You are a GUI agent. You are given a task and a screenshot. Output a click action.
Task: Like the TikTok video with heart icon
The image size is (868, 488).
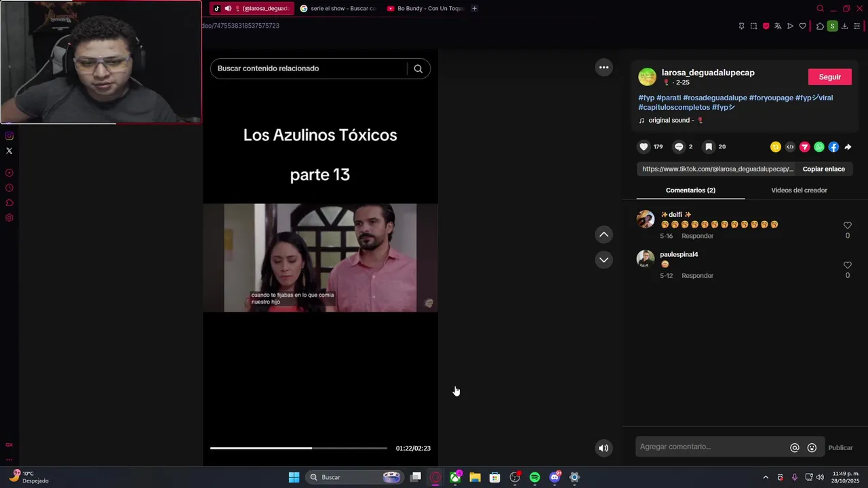pos(644,146)
